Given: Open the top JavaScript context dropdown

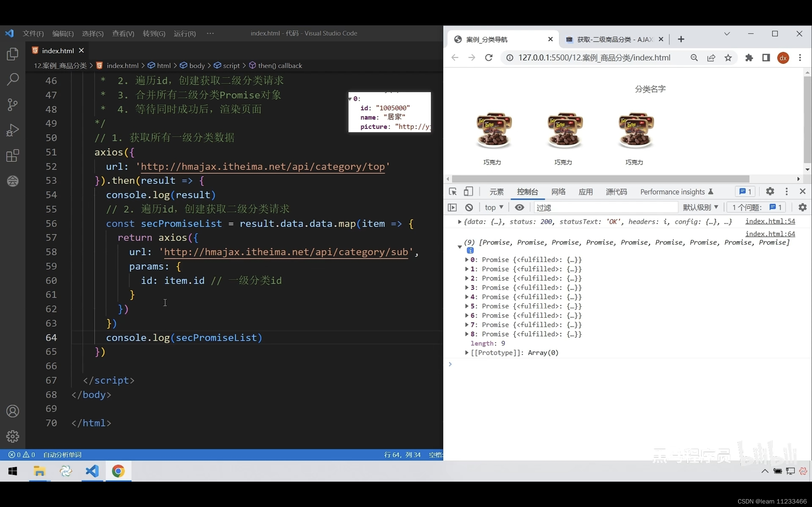Looking at the screenshot, I should tap(494, 208).
